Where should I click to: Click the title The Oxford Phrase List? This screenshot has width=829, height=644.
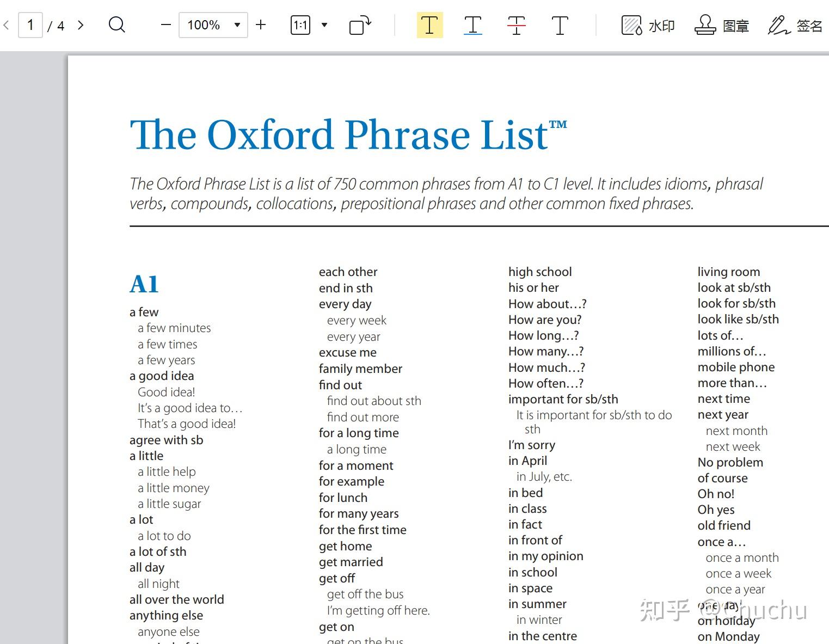(x=348, y=134)
